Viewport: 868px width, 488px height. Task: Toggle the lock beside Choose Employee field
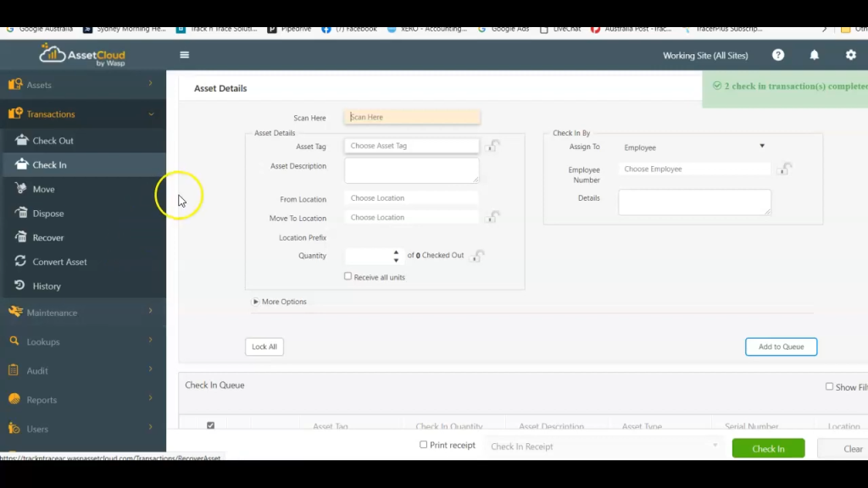coord(784,169)
